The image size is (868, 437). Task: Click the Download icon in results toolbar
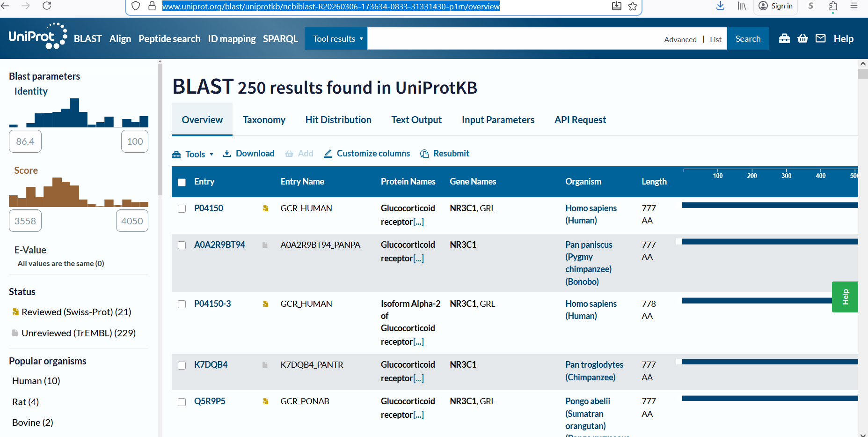pos(227,154)
